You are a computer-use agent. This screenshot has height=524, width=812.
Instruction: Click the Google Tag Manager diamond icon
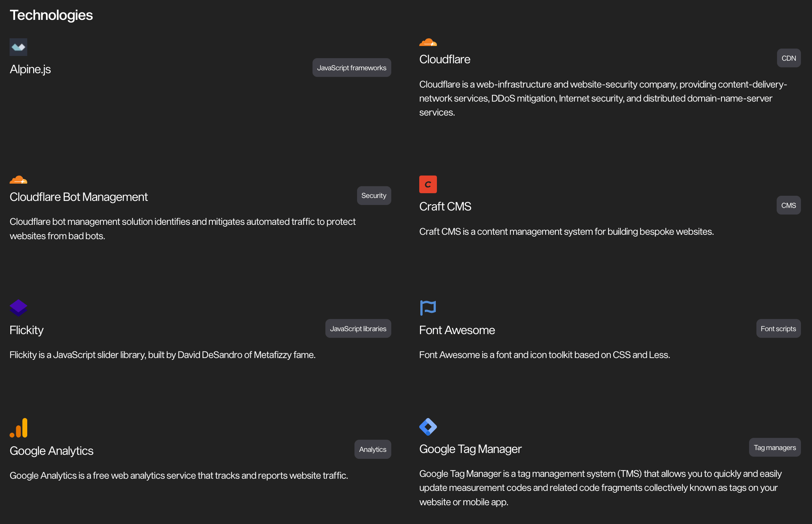(428, 427)
